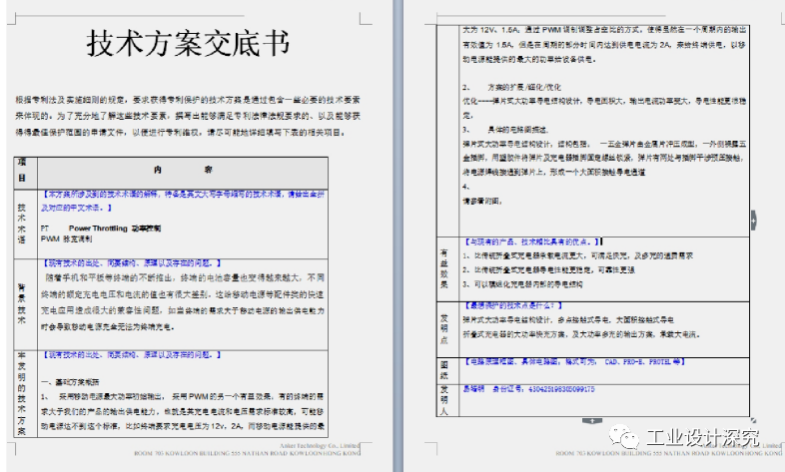Screen dimensions: 785x472
Task: Click the intro paragraph below the title
Action: coord(189,120)
